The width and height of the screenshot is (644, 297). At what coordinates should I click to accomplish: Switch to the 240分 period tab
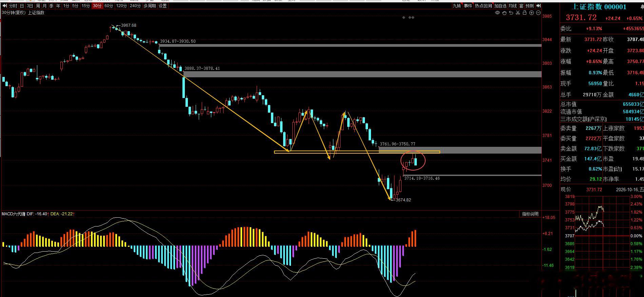(135, 6)
